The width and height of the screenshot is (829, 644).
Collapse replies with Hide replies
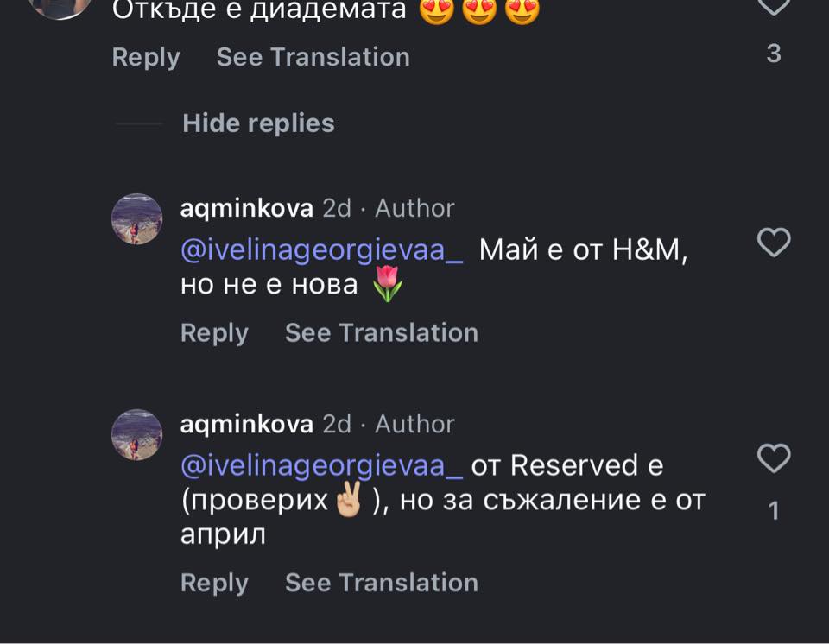pos(256,123)
